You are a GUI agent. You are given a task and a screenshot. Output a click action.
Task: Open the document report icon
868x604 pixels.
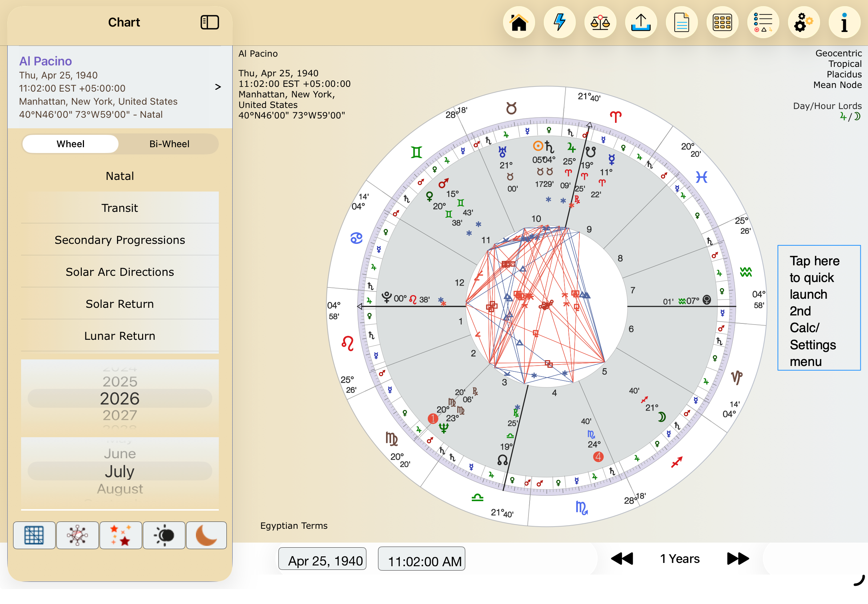pyautogui.click(x=682, y=23)
